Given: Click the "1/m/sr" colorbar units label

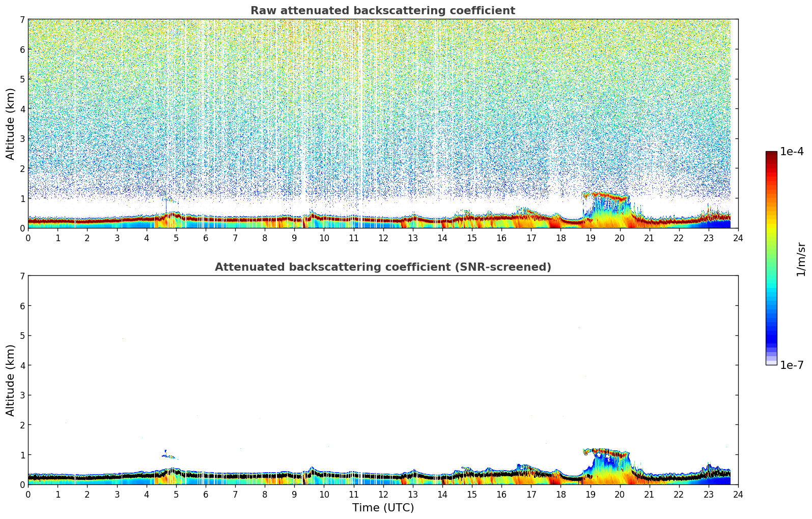Looking at the screenshot, I should [801, 259].
